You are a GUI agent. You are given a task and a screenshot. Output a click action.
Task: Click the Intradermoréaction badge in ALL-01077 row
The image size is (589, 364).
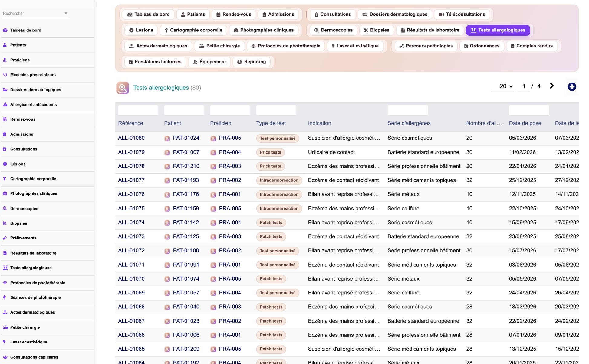279,180
